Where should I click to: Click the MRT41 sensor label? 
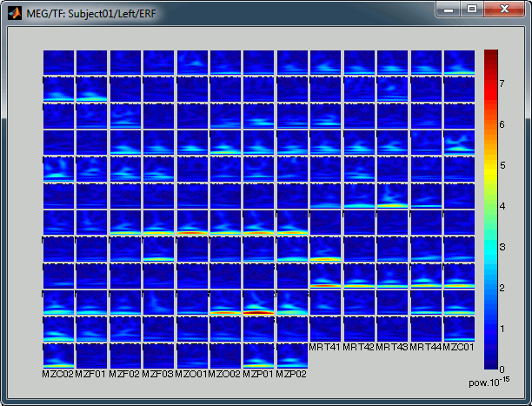(325, 348)
